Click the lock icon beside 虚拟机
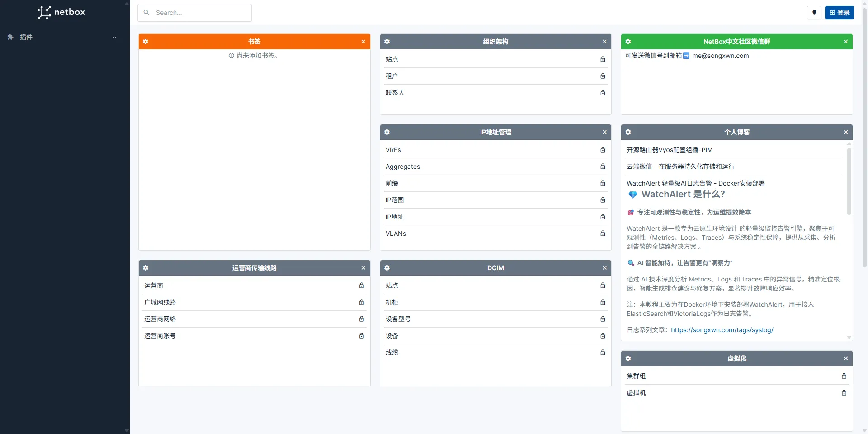The height and width of the screenshot is (434, 868). [844, 393]
